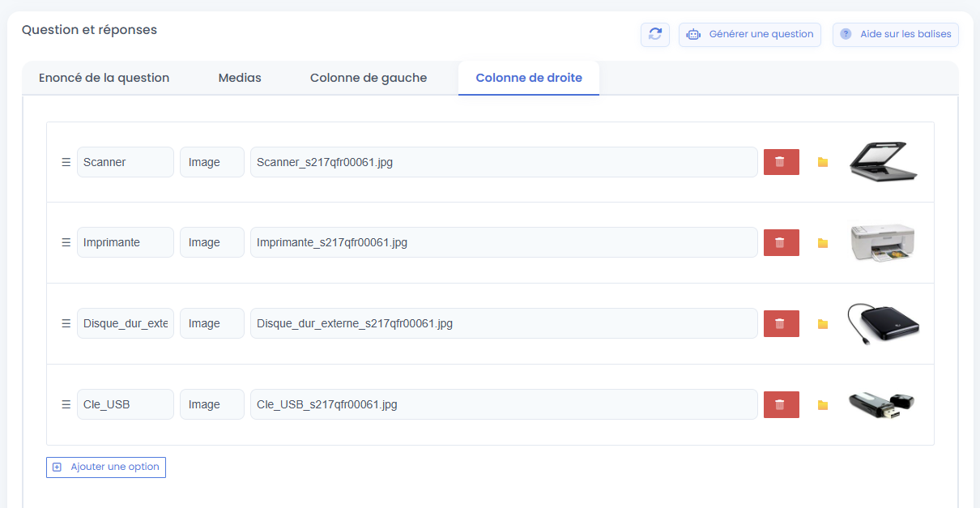Open the Medias tab

pos(240,79)
